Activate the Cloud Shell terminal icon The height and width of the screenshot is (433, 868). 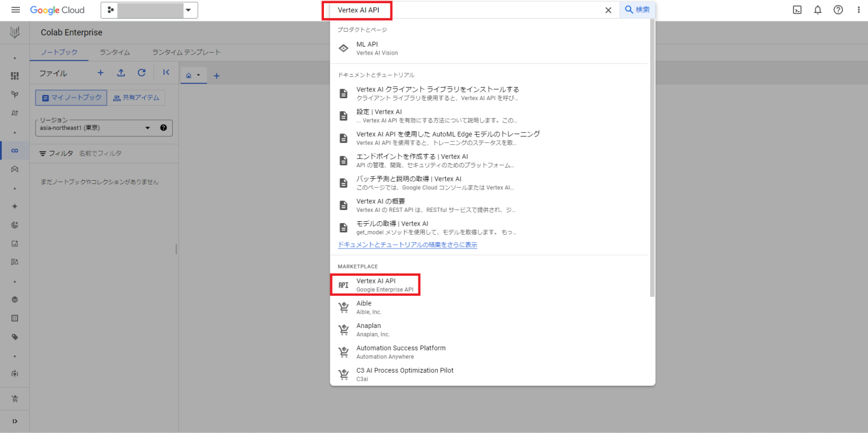797,10
